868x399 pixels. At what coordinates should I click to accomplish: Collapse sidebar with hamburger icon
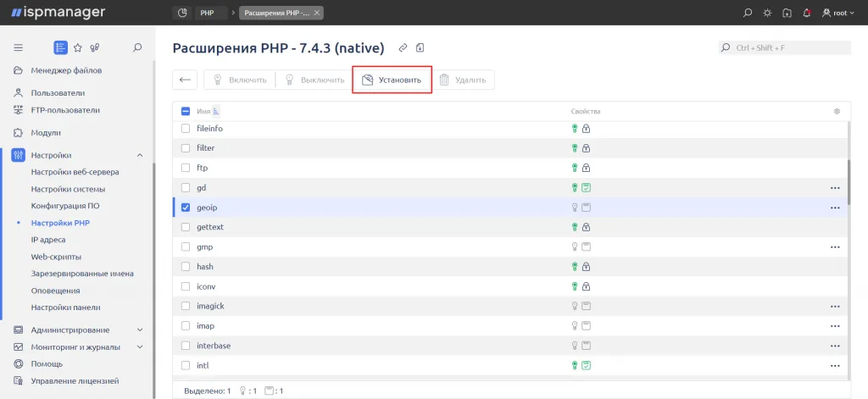point(19,47)
